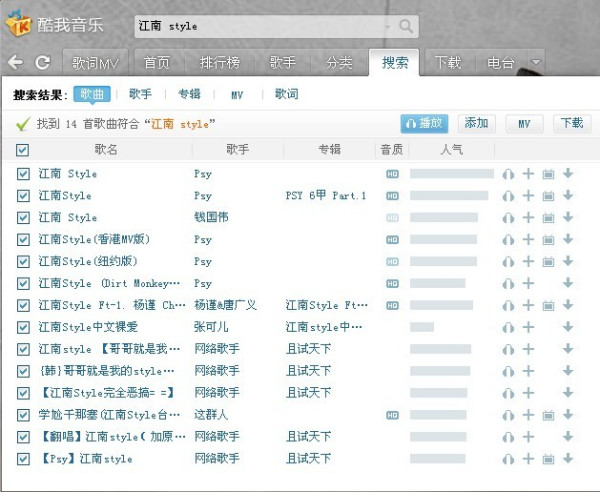The width and height of the screenshot is (600, 492).
Task: Click popularity bar of 【Psy】江南style row
Action: click(x=438, y=459)
